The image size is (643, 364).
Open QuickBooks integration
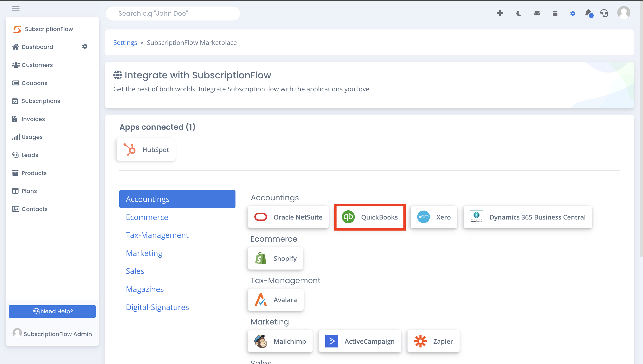[x=370, y=217]
